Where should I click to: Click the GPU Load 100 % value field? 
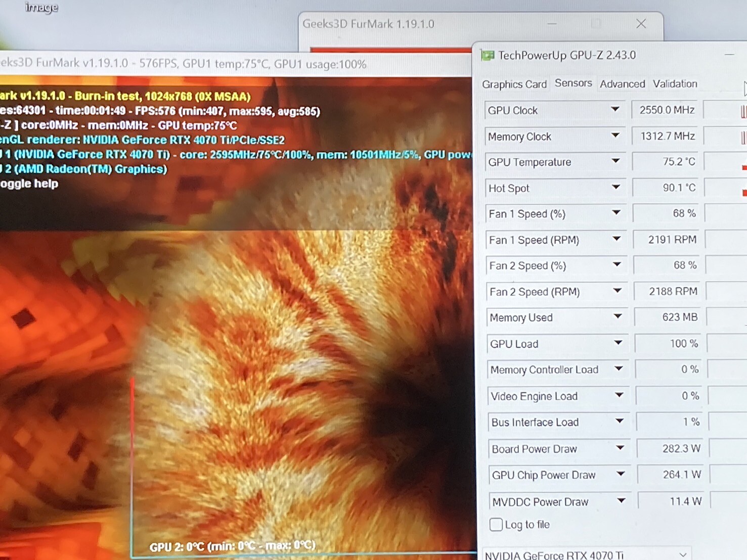(669, 344)
